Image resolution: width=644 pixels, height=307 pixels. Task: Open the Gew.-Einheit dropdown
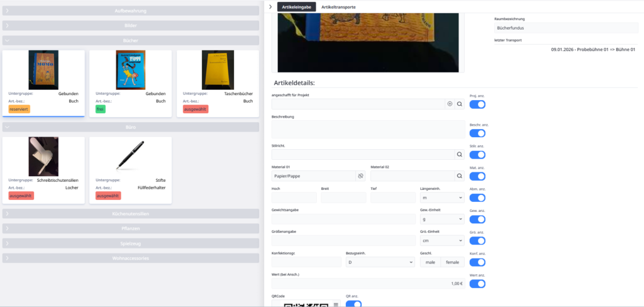(441, 219)
